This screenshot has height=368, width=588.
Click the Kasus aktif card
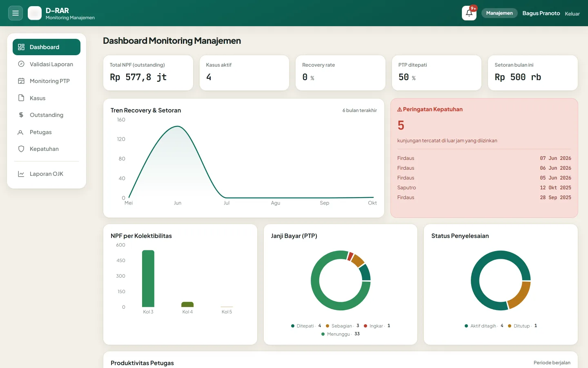click(x=244, y=73)
